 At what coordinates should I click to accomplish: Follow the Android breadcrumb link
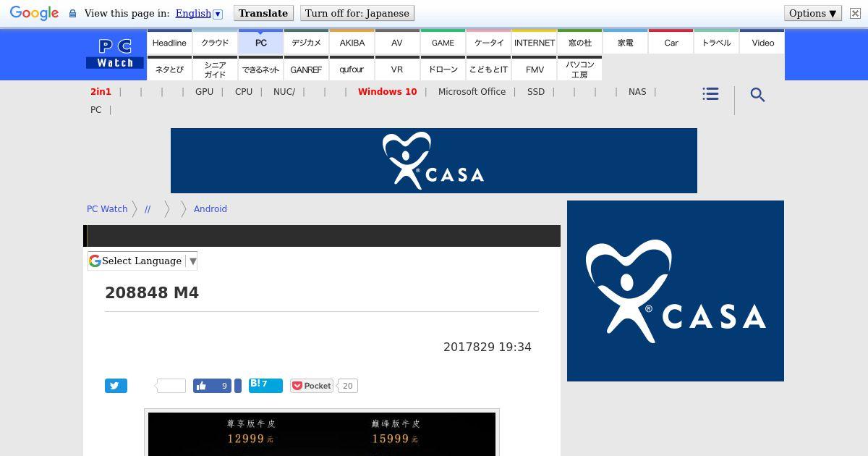pyautogui.click(x=210, y=208)
